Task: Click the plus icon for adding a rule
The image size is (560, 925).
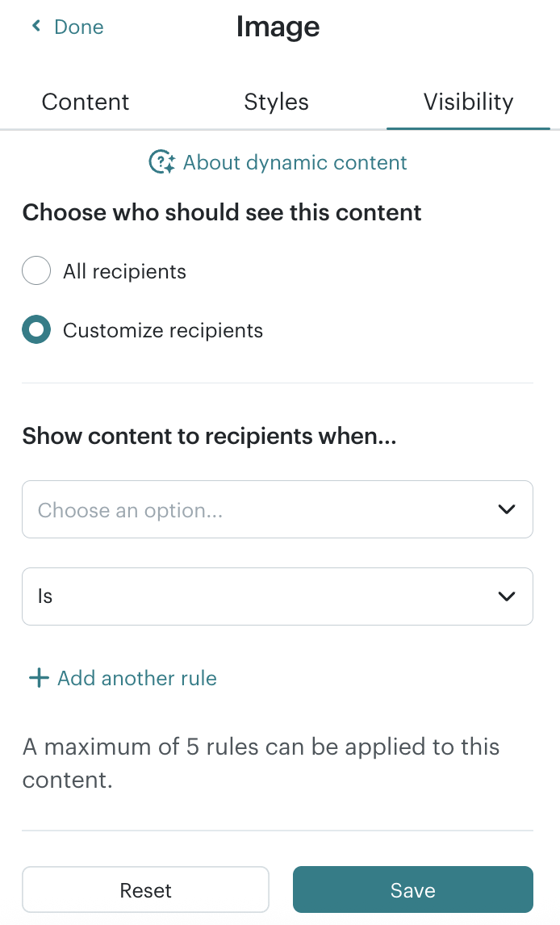Action: pos(39,678)
